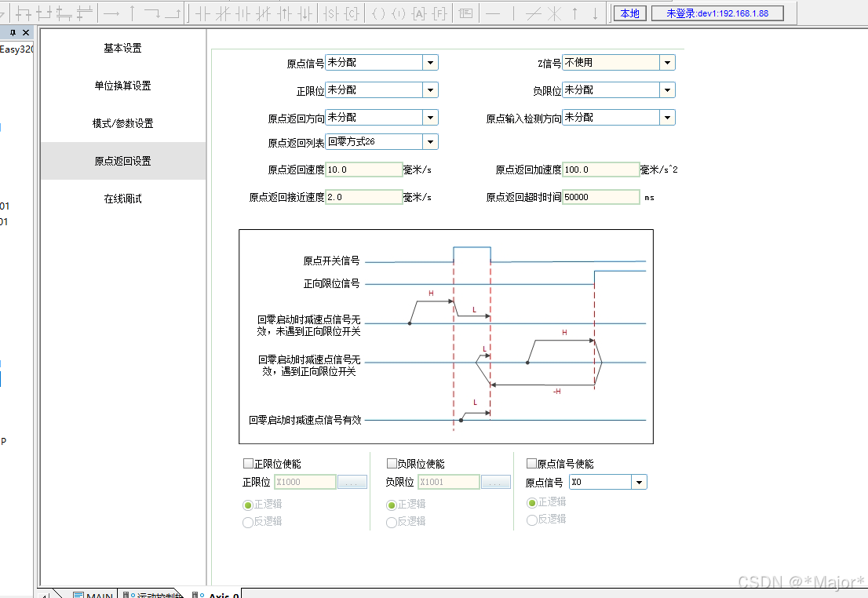This screenshot has width=868, height=598.
Task: Click the parallel normally open contact icon
Action: [x=243, y=13]
